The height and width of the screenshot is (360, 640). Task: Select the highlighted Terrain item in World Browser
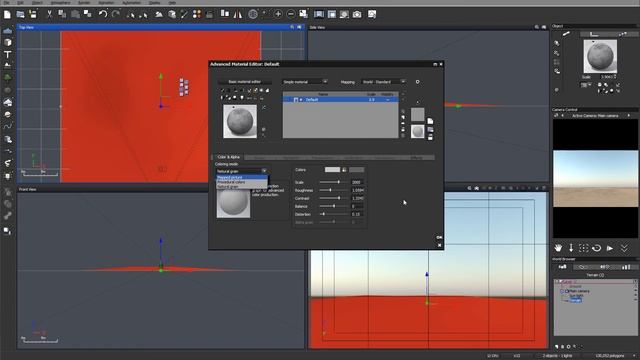[576, 300]
